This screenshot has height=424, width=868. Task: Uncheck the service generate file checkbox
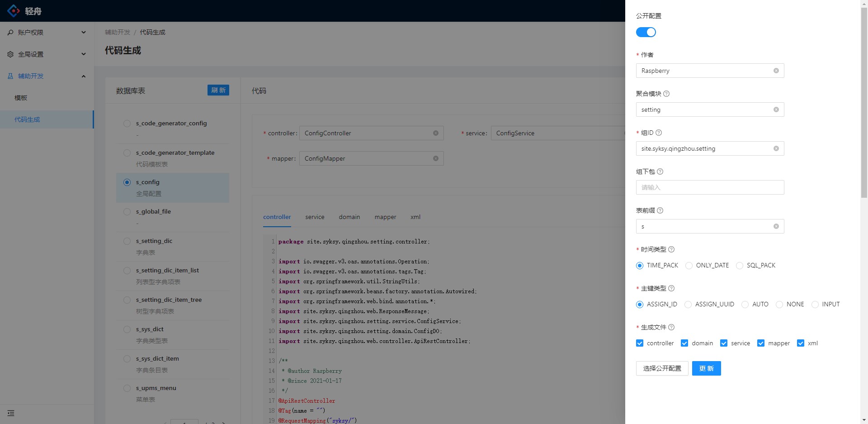pos(724,343)
